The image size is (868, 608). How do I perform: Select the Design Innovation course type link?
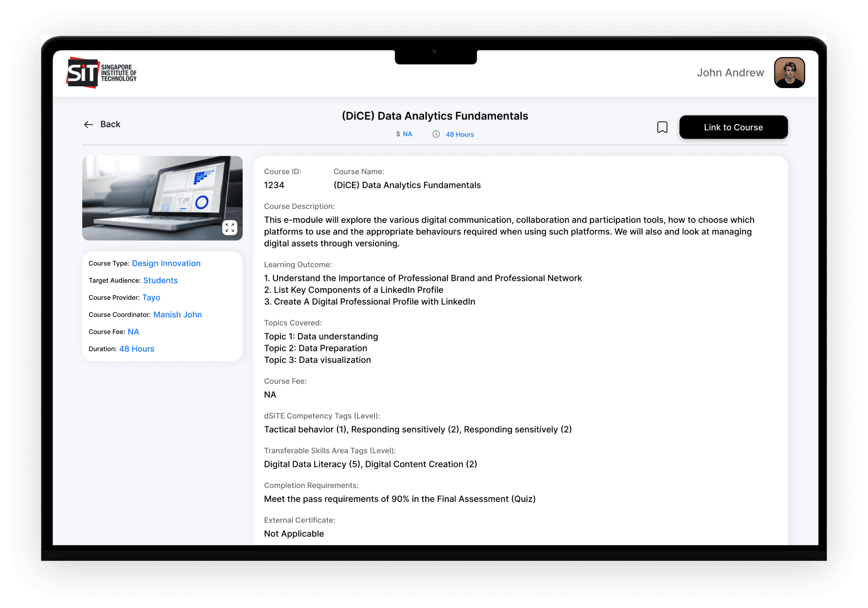coord(166,263)
